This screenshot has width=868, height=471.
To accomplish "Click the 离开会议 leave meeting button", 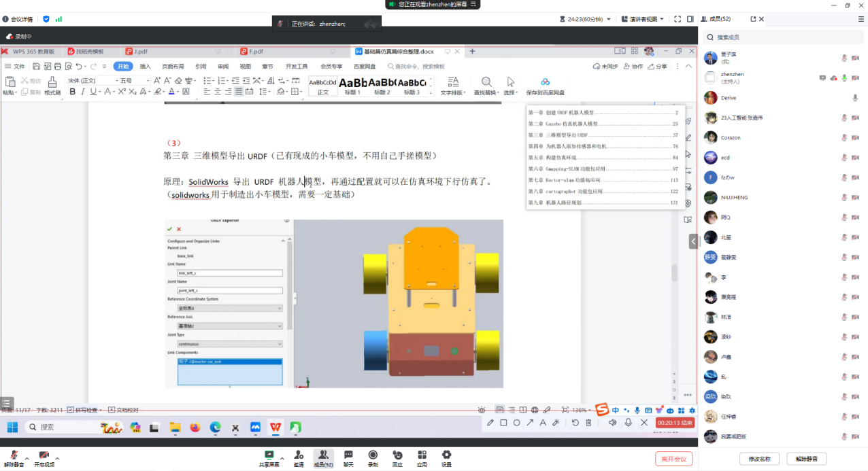I will pos(673,459).
